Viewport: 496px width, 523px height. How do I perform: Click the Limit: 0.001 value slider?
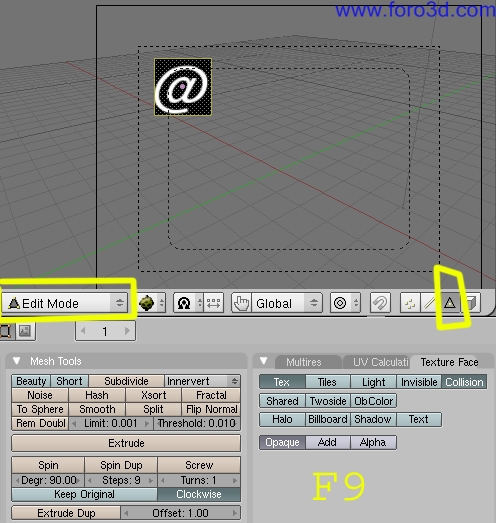coord(111,423)
